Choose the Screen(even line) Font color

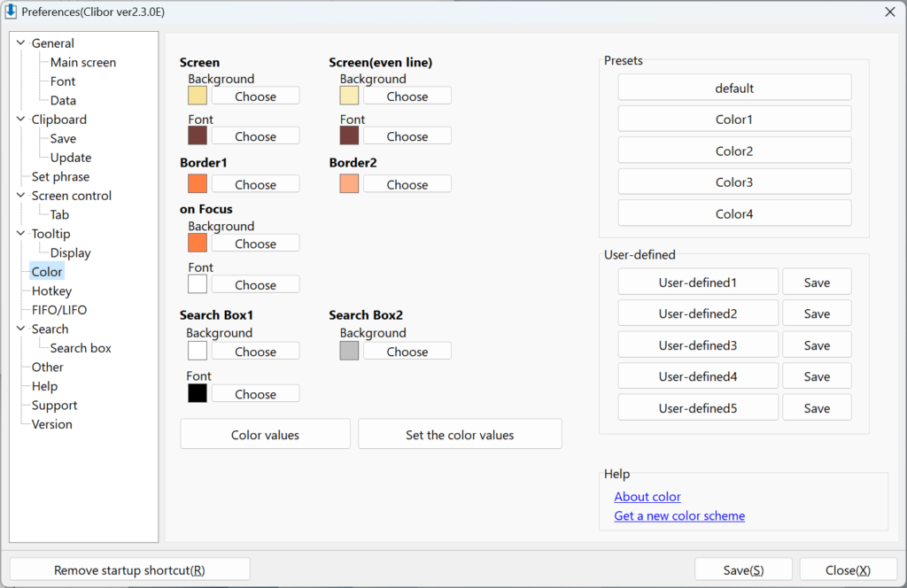tap(407, 135)
